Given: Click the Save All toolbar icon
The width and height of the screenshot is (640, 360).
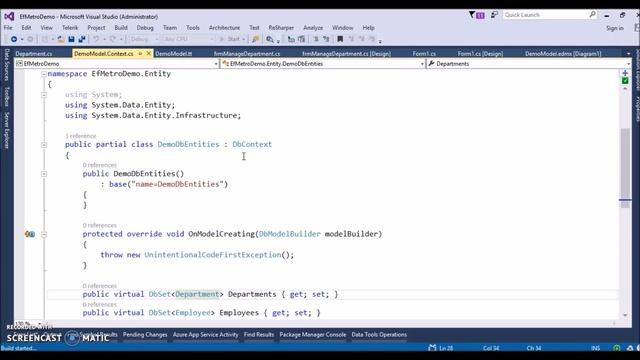Looking at the screenshot, I should click(x=82, y=39).
